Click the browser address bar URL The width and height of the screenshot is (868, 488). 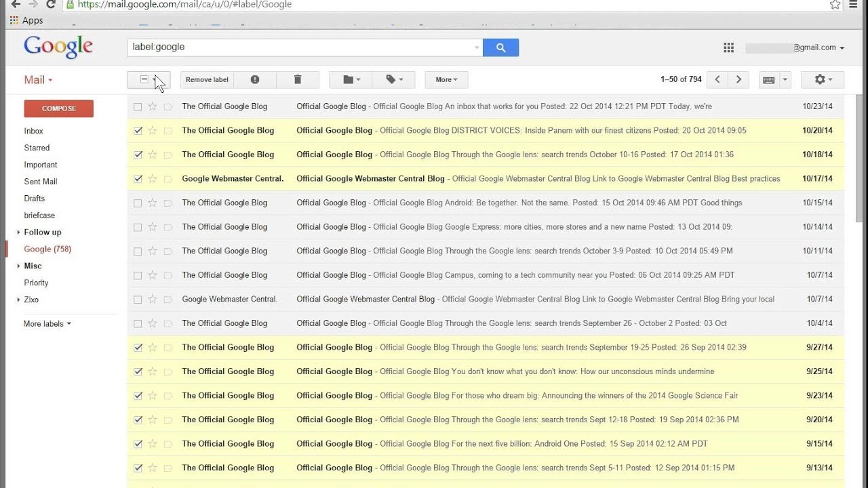184,5
